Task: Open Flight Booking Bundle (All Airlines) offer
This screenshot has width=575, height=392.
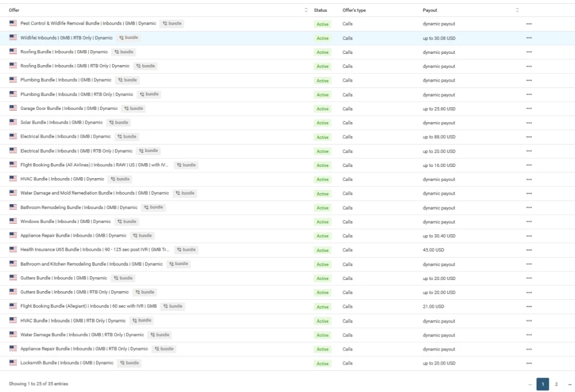Action: coord(94,165)
